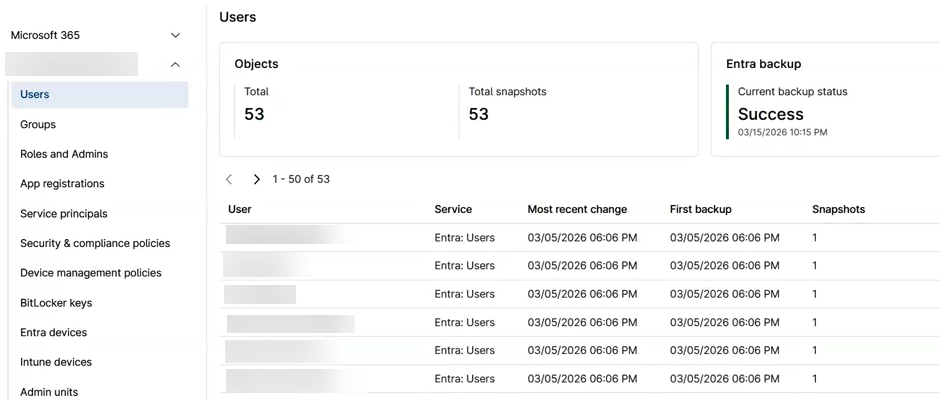Open Groups in the sidebar
The height and width of the screenshot is (400, 940).
(x=38, y=124)
